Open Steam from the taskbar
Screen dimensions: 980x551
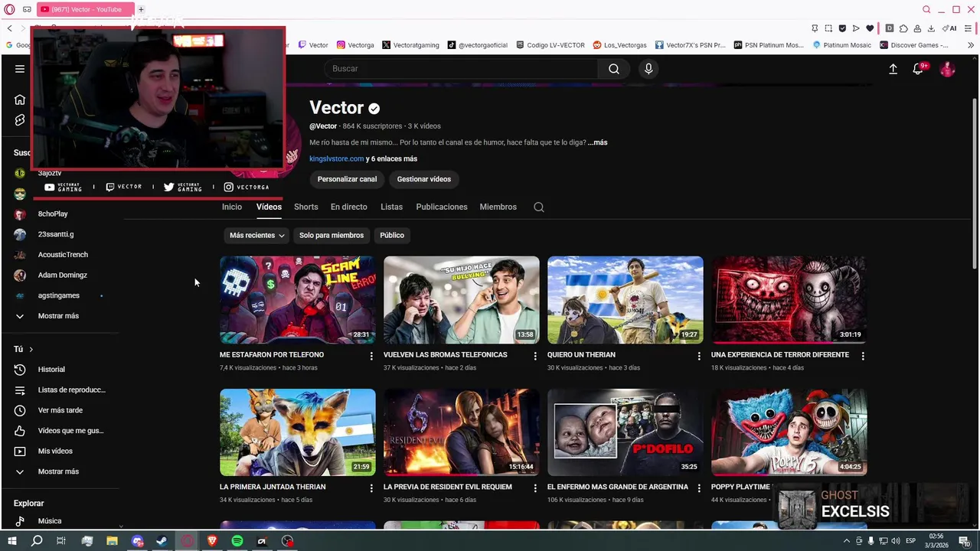coord(162,541)
